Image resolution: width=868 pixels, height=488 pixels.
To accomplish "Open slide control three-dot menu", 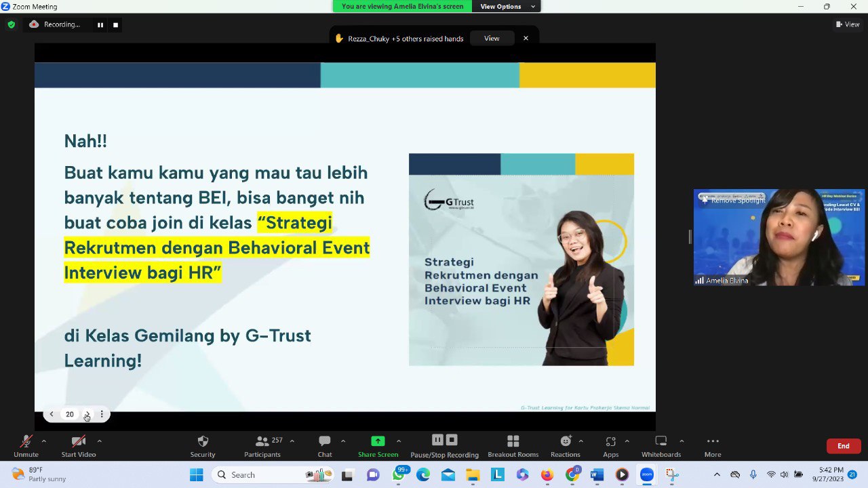I will [x=102, y=414].
